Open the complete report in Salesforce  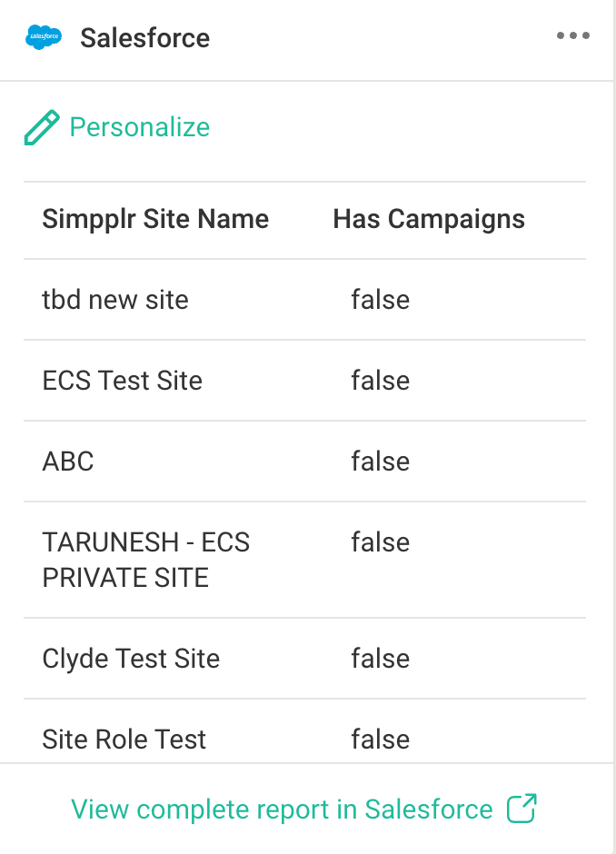click(281, 807)
